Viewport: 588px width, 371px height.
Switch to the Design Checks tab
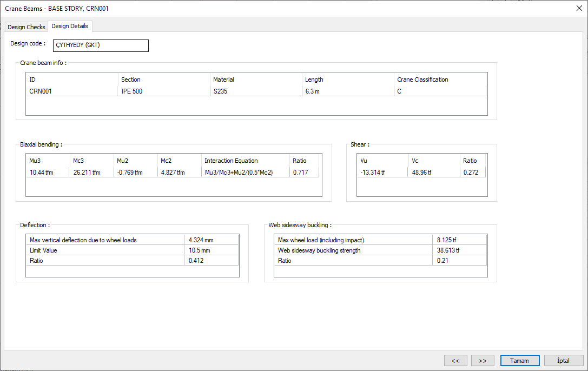point(27,27)
